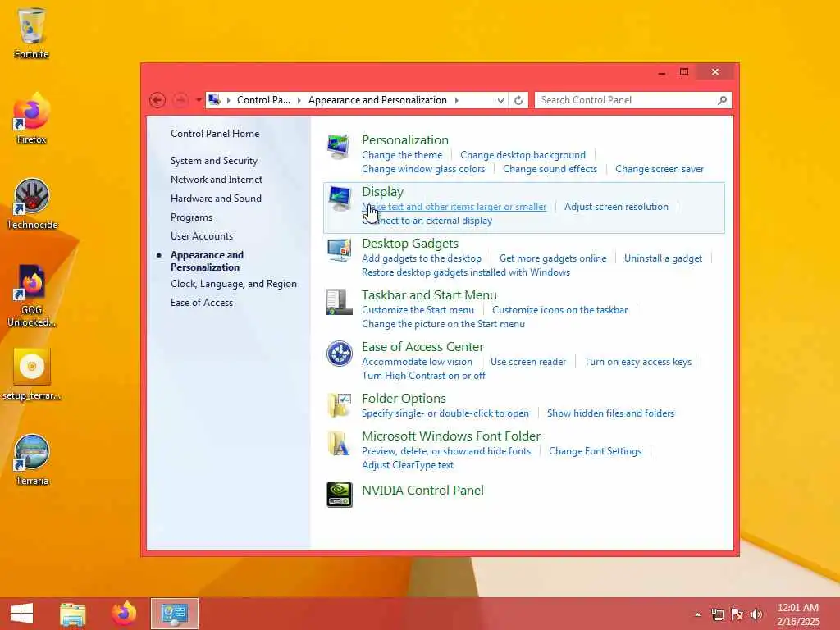Expand the address bar history dropdown
The height and width of the screenshot is (630, 840).
point(500,100)
